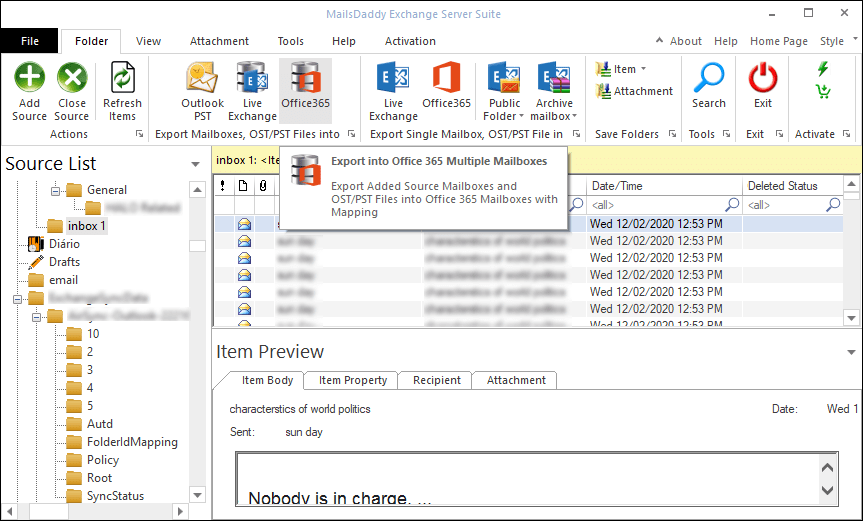The image size is (863, 521).
Task: Open the Activation ribbon tab
Action: pyautogui.click(x=410, y=41)
